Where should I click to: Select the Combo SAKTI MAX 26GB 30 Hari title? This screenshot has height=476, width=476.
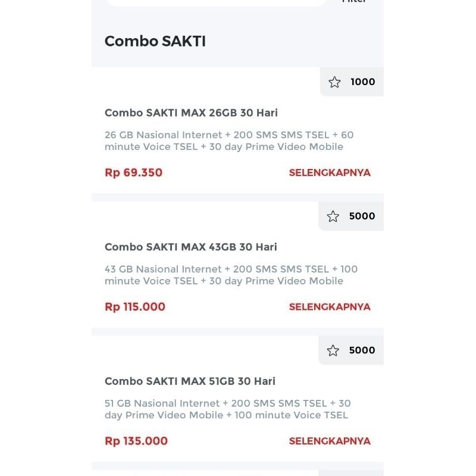(x=191, y=112)
